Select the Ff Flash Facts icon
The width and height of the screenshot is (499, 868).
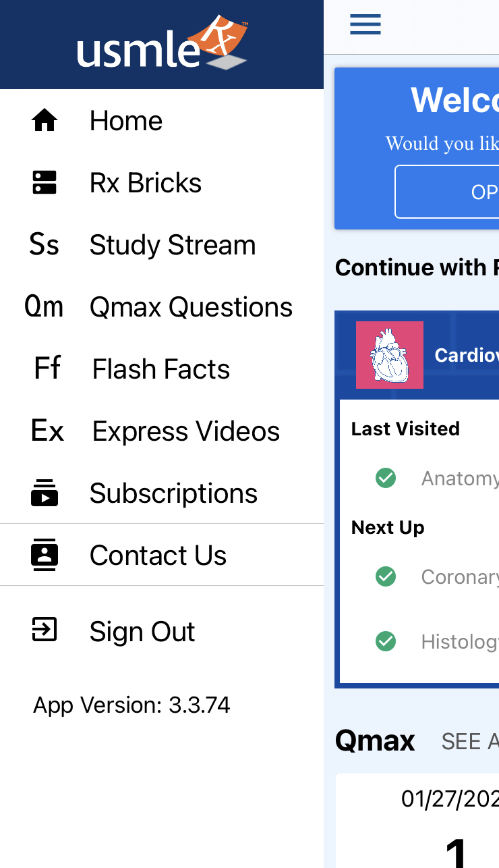click(47, 369)
